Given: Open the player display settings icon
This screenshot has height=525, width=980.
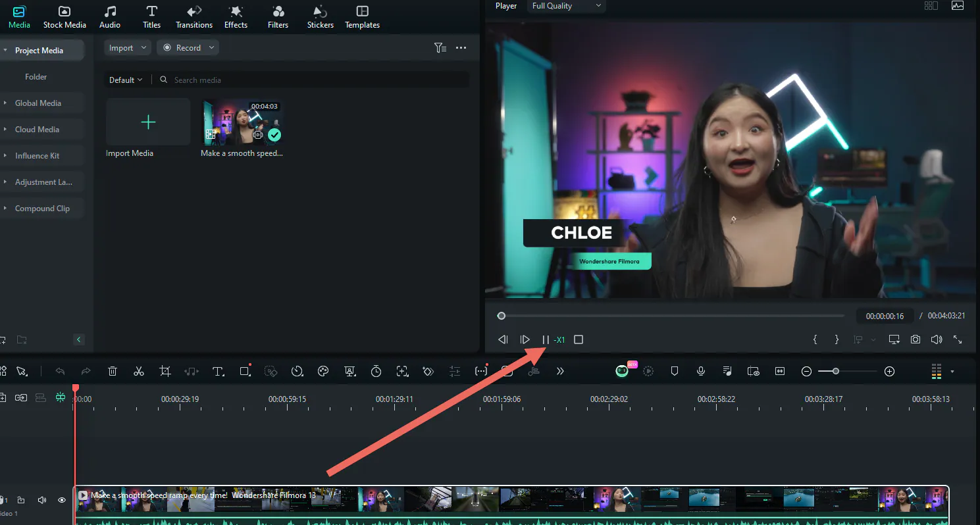Looking at the screenshot, I should (894, 339).
